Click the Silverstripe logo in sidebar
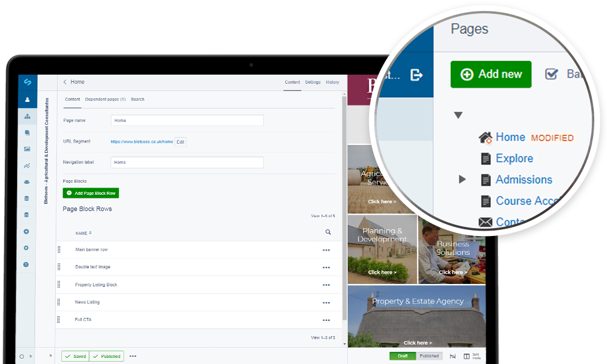The image size is (607, 364). coord(27,82)
